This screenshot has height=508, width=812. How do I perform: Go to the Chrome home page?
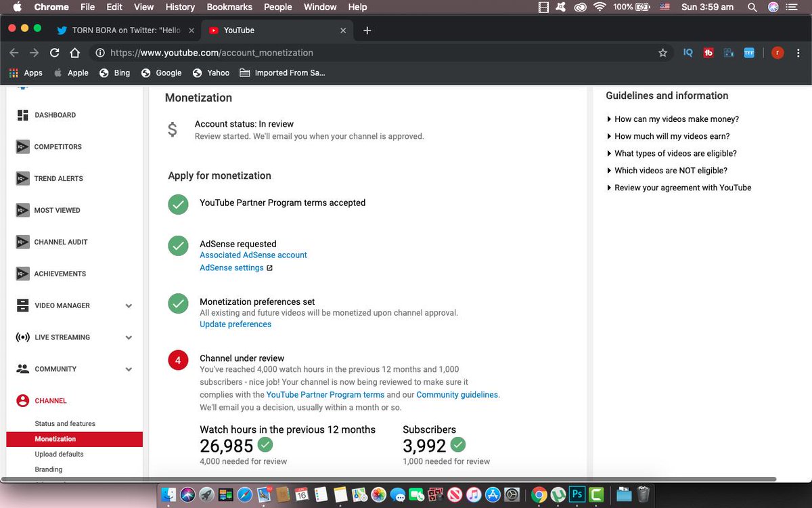coord(75,52)
